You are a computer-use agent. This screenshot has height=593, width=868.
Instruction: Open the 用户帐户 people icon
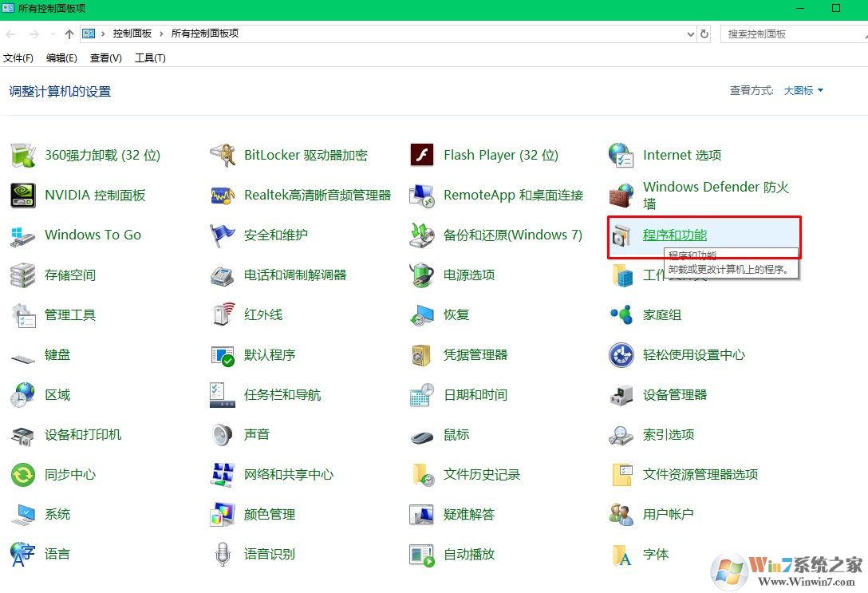621,514
